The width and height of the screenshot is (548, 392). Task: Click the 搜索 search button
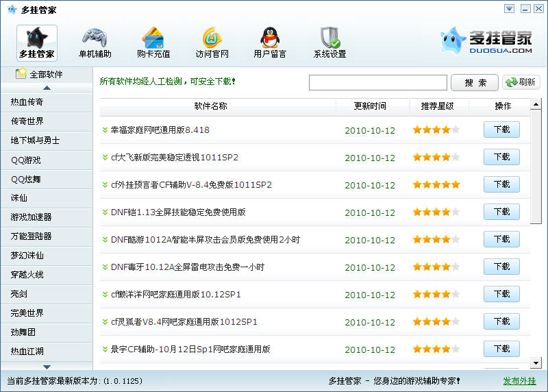(475, 82)
